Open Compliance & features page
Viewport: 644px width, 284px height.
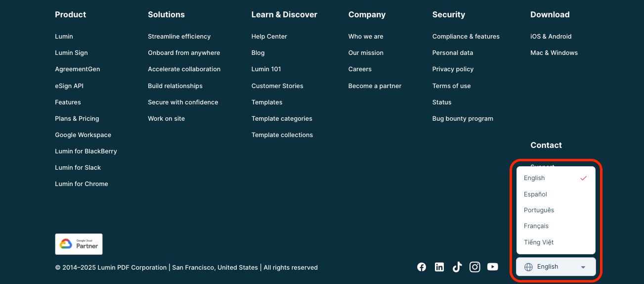[x=466, y=37]
